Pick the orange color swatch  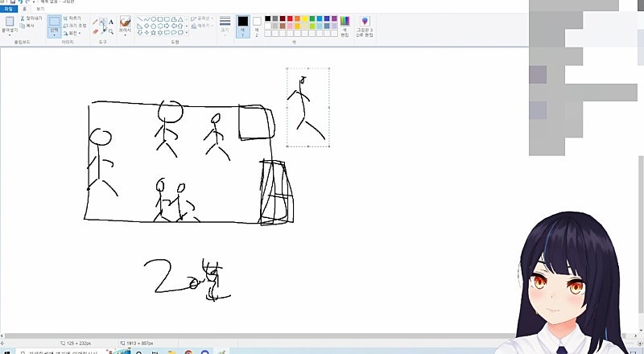[x=297, y=19]
